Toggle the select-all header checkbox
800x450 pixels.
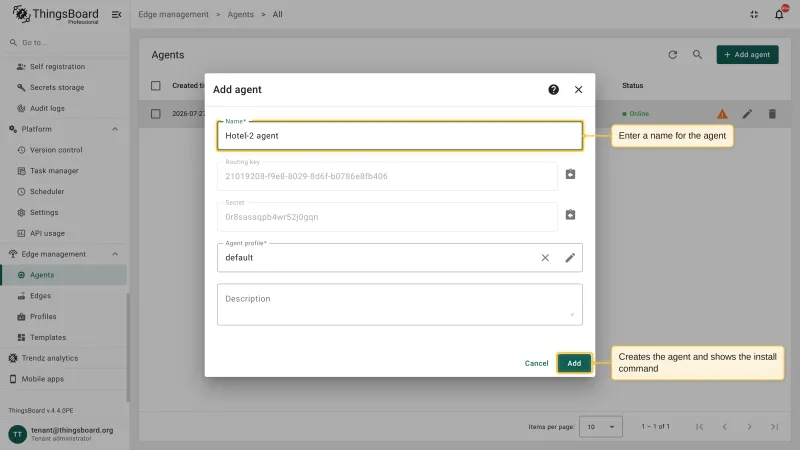click(156, 86)
